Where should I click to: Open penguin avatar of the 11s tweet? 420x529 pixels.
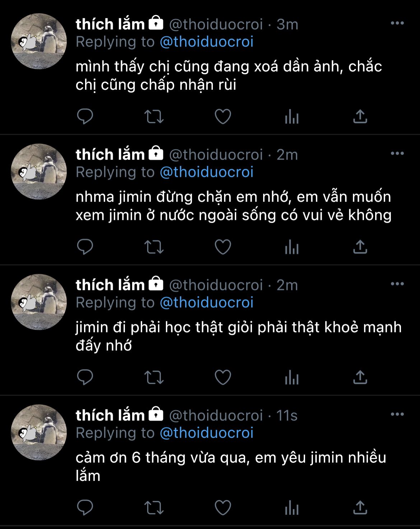coord(39,432)
